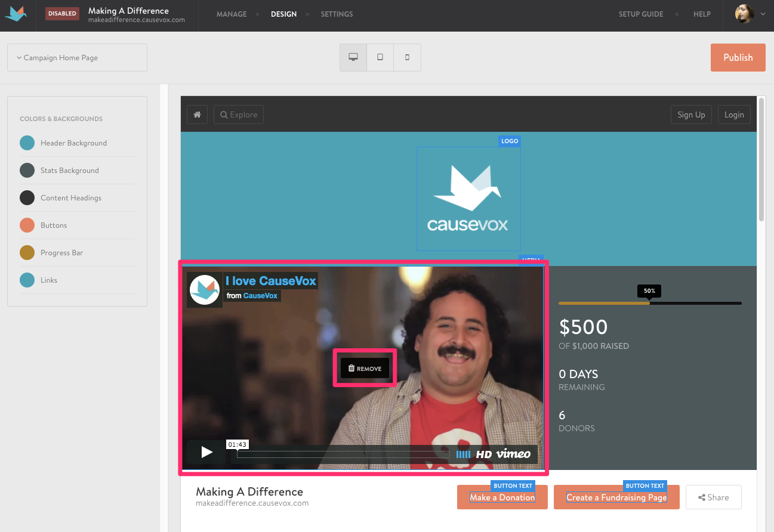774x532 pixels.
Task: Click the $500 raised amount
Action: click(x=583, y=327)
